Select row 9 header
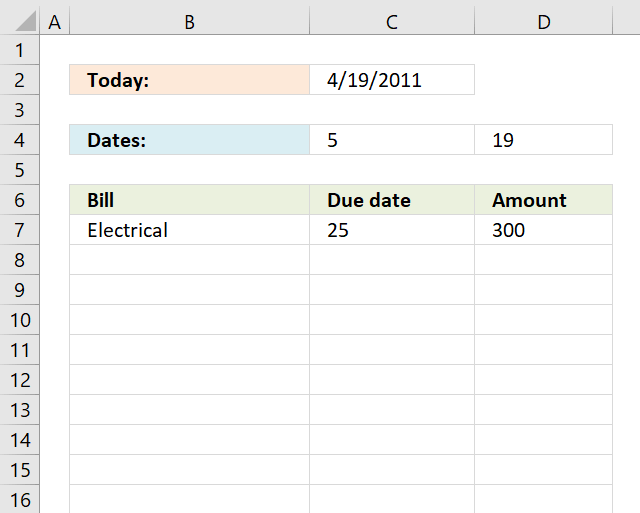 (x=19, y=290)
